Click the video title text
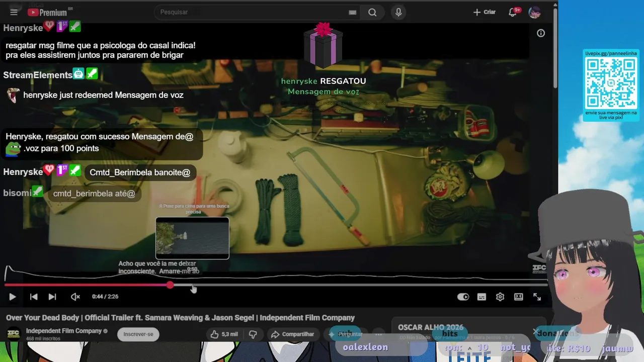The width and height of the screenshot is (644, 362). [x=180, y=318]
